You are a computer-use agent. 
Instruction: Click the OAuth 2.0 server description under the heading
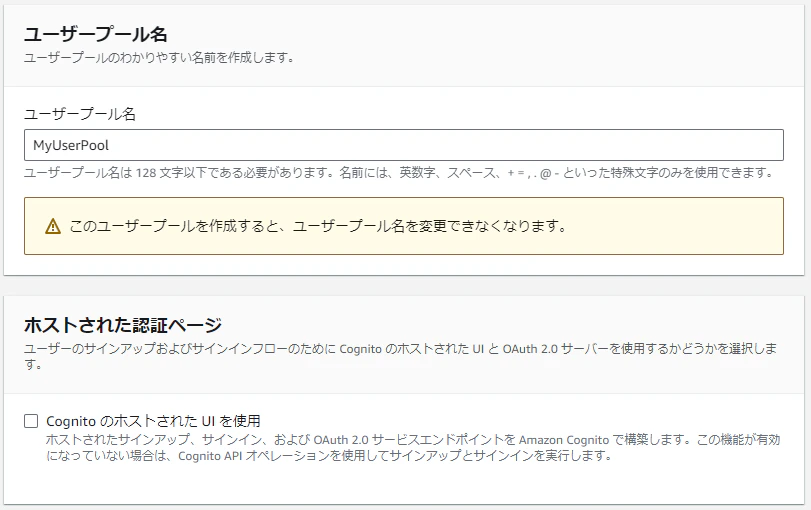coord(400,356)
